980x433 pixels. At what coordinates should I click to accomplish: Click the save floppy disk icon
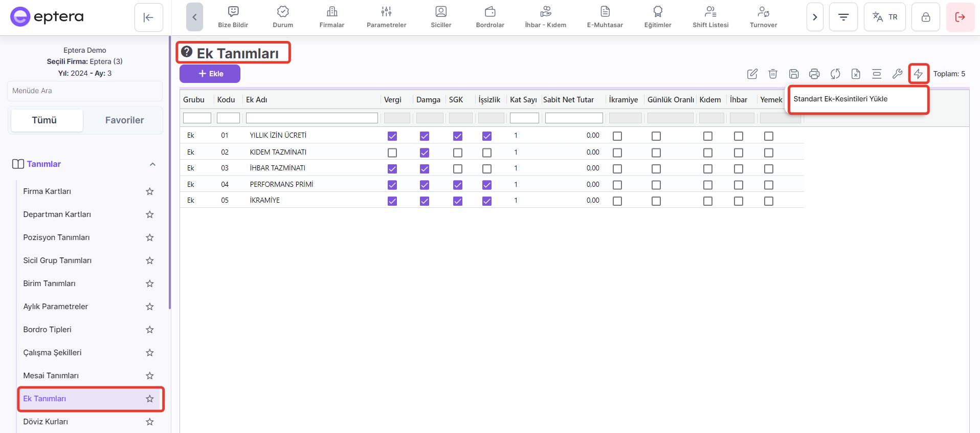[794, 74]
